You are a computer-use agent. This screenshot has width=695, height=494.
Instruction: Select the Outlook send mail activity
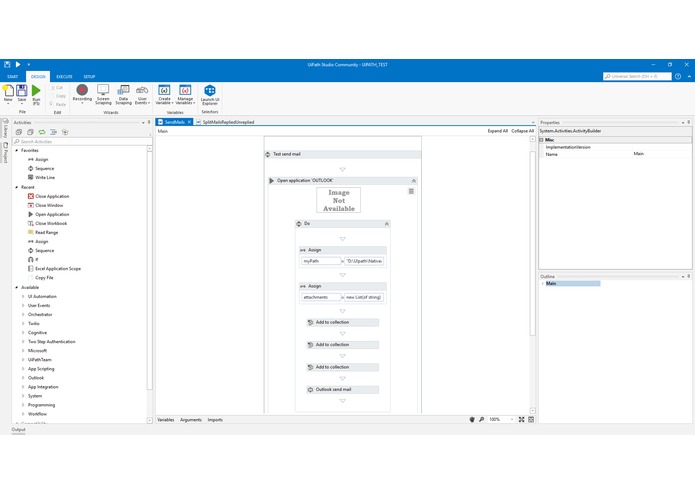pyautogui.click(x=343, y=389)
